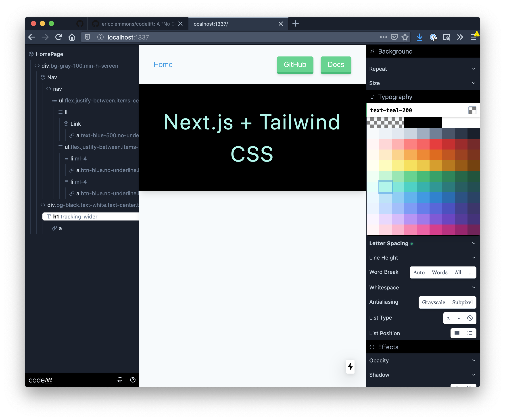Expand the Opacity dropdown
Viewport: 505px width, 420px height.
pos(423,360)
